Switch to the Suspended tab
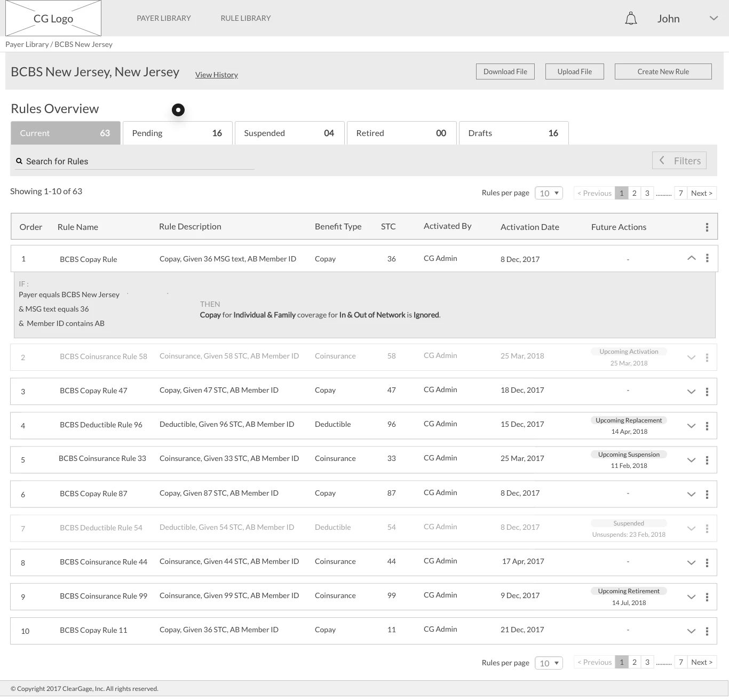This screenshot has width=729, height=700. 290,133
